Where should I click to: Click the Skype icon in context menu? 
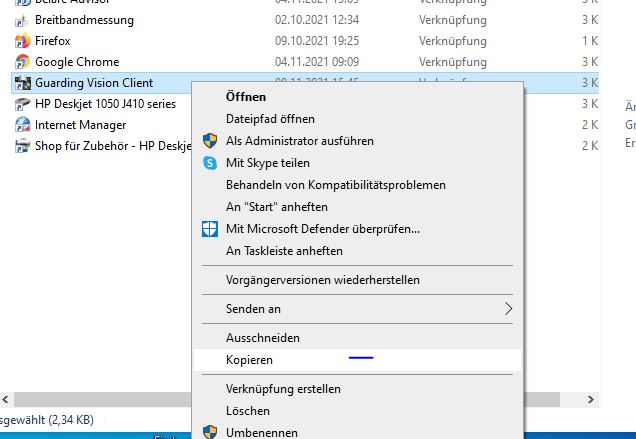point(210,163)
